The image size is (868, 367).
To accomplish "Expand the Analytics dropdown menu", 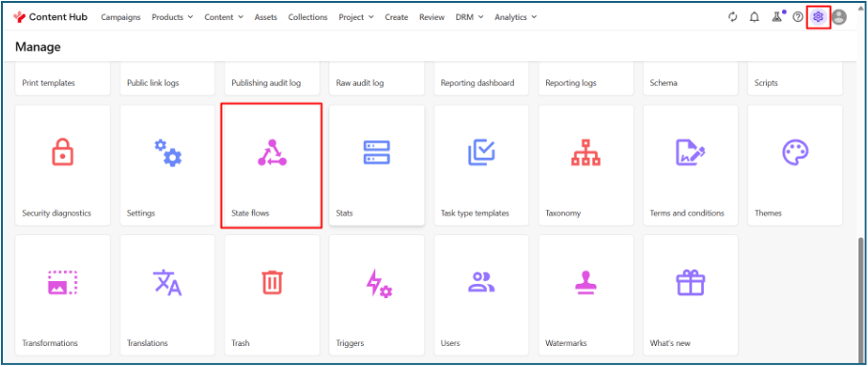I will (516, 17).
